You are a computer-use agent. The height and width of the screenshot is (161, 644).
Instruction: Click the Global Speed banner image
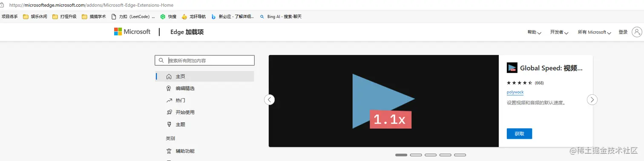point(383,101)
